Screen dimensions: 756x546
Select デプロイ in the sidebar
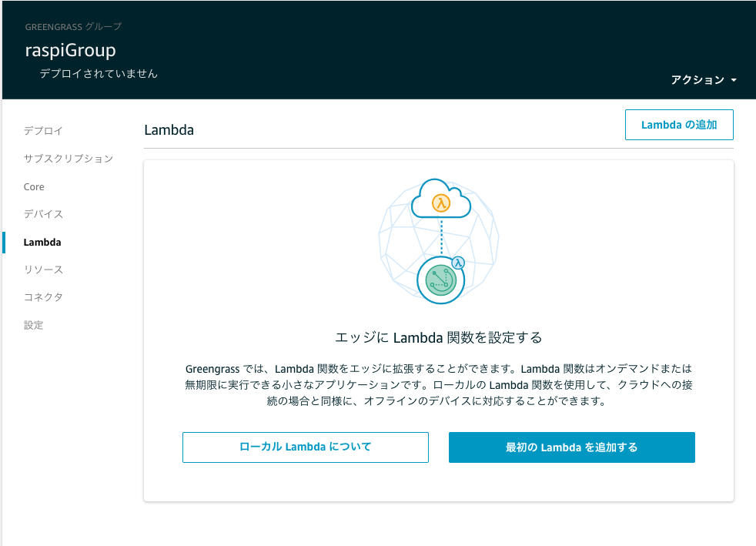click(x=43, y=131)
